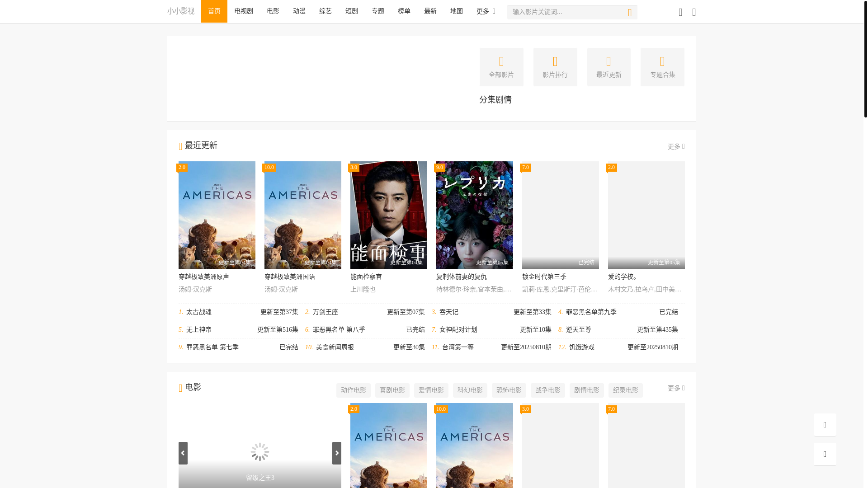868x488 pixels.
Task: Open 女神配对计划 list entry
Action: click(491, 330)
